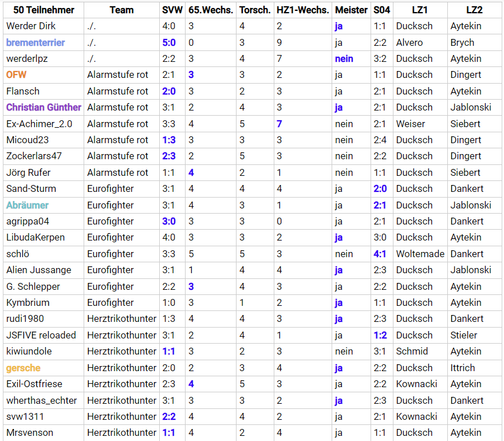The image size is (504, 441).
Task: Click bold 'nein' in werderlpz row
Action: [x=344, y=58]
